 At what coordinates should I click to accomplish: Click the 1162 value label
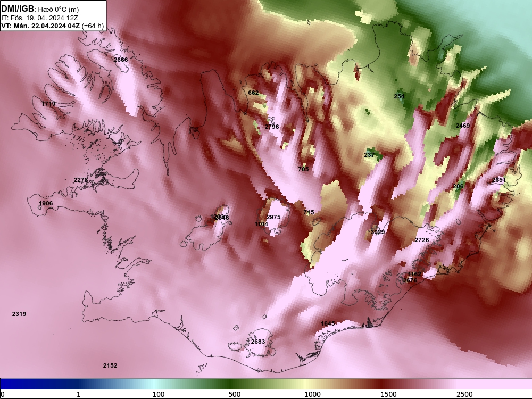(414, 274)
